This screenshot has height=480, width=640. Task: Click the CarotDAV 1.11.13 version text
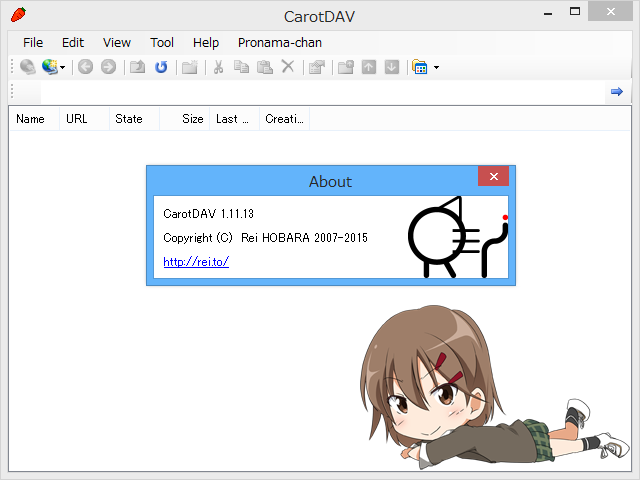(209, 214)
